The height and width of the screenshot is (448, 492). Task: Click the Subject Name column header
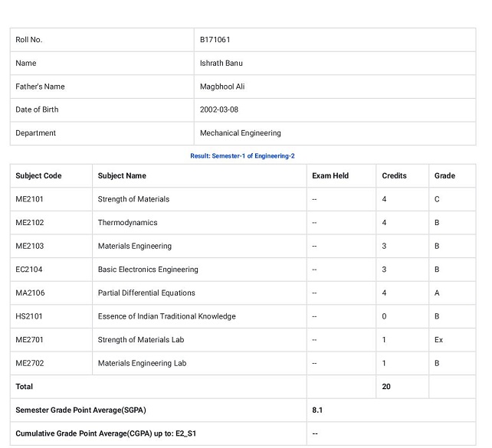tap(122, 176)
